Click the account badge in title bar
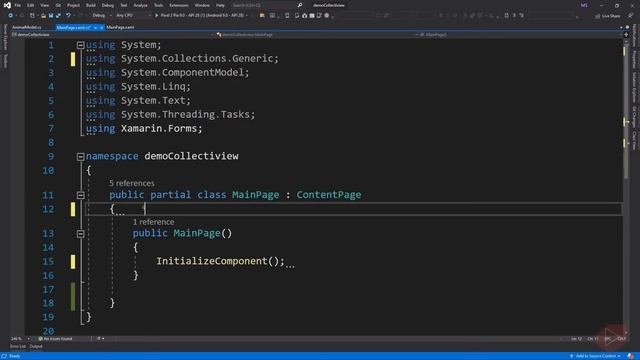This screenshot has height=360, width=640. click(584, 5)
